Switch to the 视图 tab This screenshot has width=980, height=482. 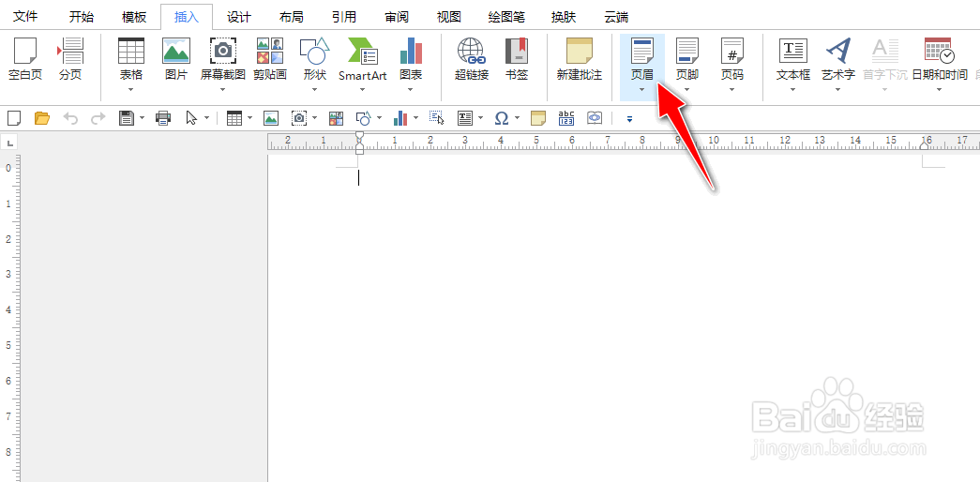(449, 17)
